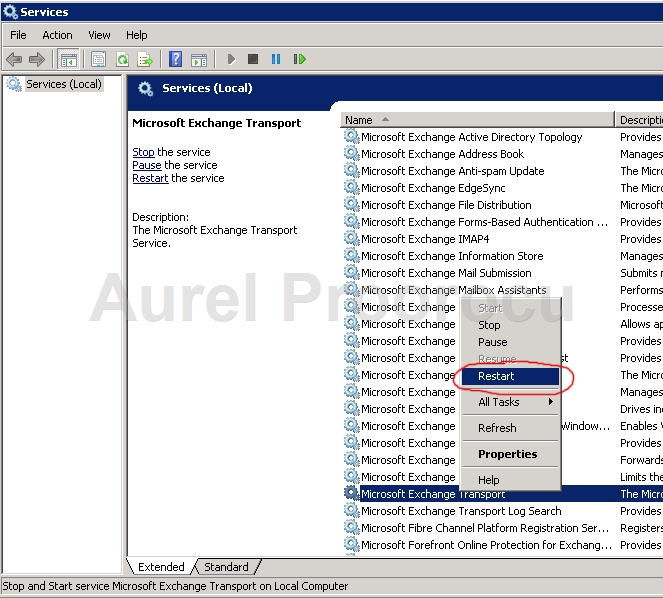Toggle Show/Hide Console Tree icon

tap(68, 59)
